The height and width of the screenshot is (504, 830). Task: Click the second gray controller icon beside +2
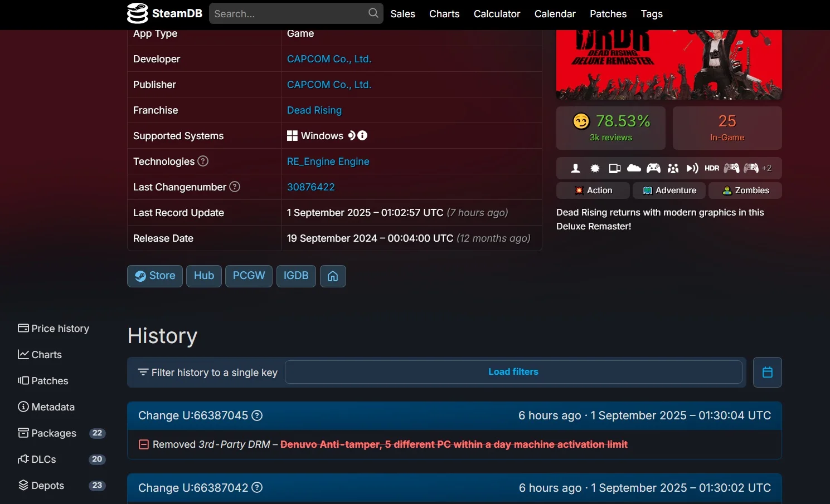click(x=751, y=168)
